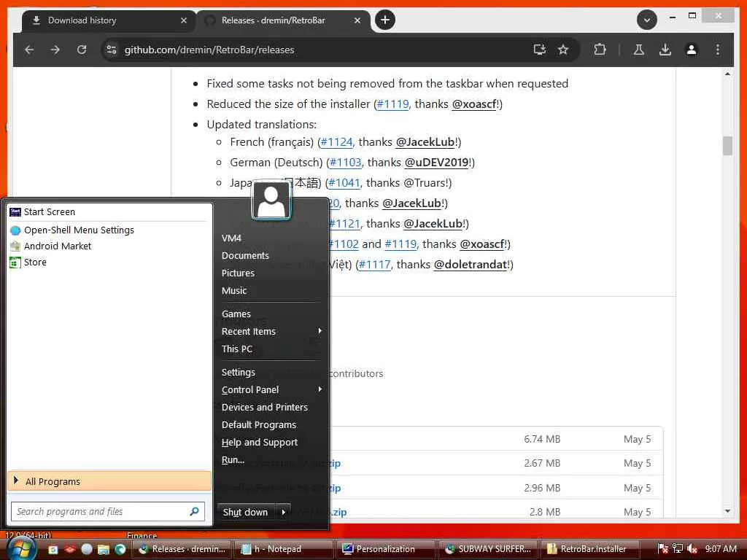The width and height of the screenshot is (747, 560).
Task: Open the Extensions puzzle icon
Action: [x=600, y=50]
